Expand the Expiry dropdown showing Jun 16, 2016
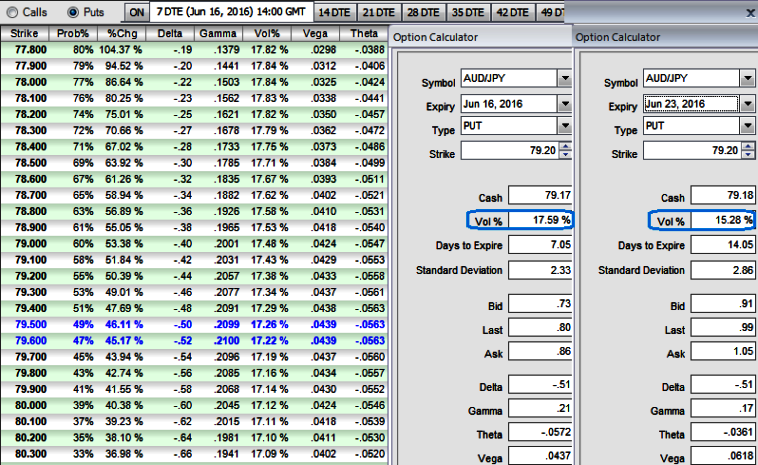Viewport: 758px width, 465px height. tap(565, 103)
